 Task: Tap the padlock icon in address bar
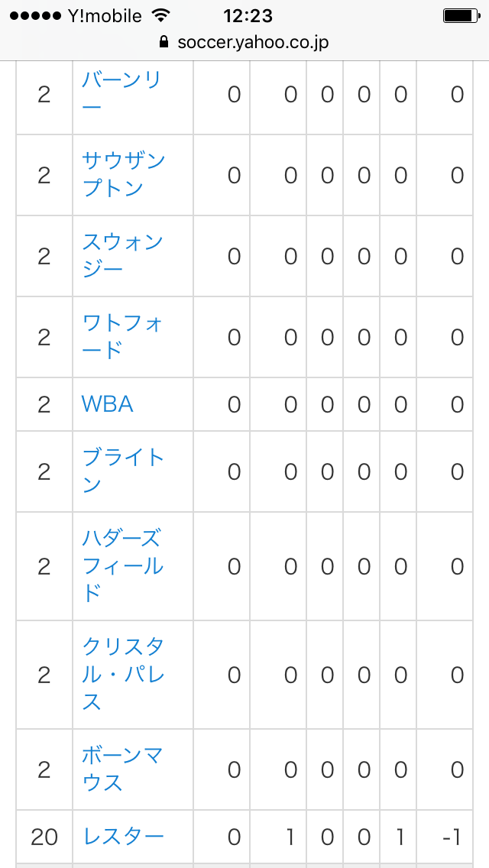(x=164, y=41)
